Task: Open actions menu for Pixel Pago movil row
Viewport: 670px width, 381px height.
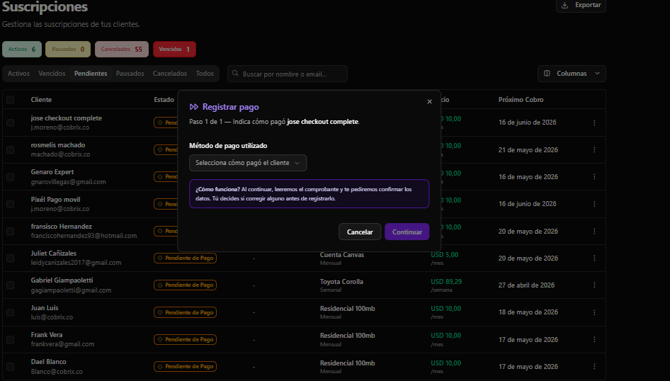Action: click(594, 204)
